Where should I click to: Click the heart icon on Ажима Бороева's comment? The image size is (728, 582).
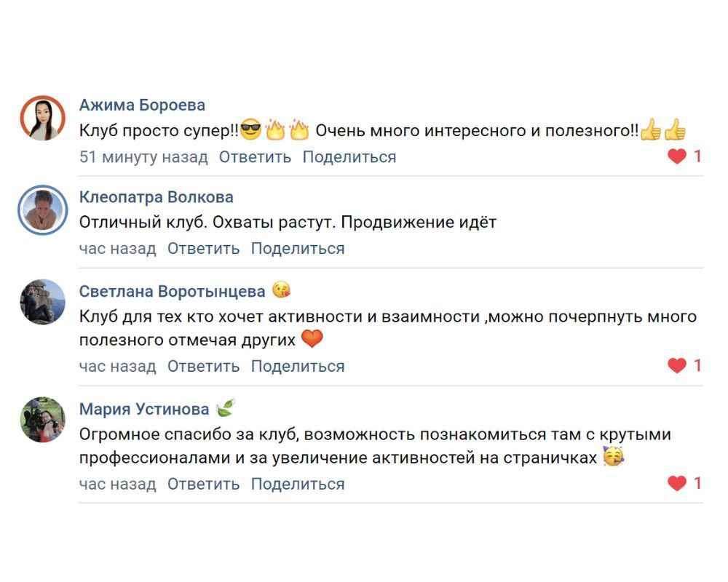click(x=677, y=156)
